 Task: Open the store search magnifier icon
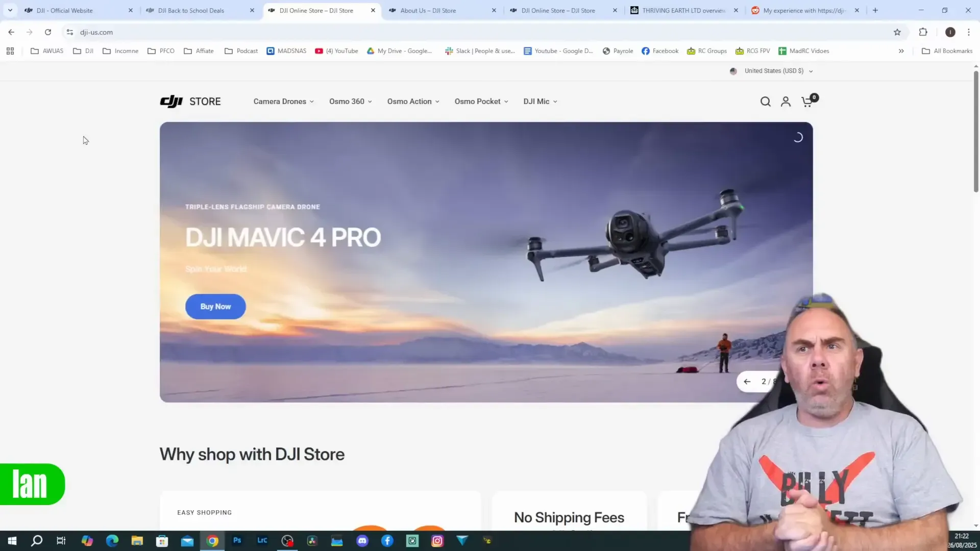point(765,102)
